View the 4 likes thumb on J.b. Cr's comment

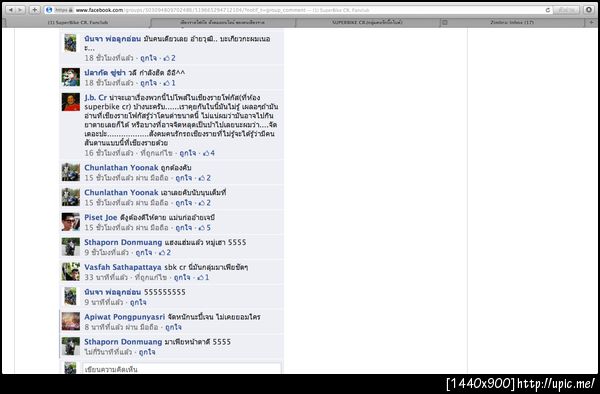tap(209, 153)
